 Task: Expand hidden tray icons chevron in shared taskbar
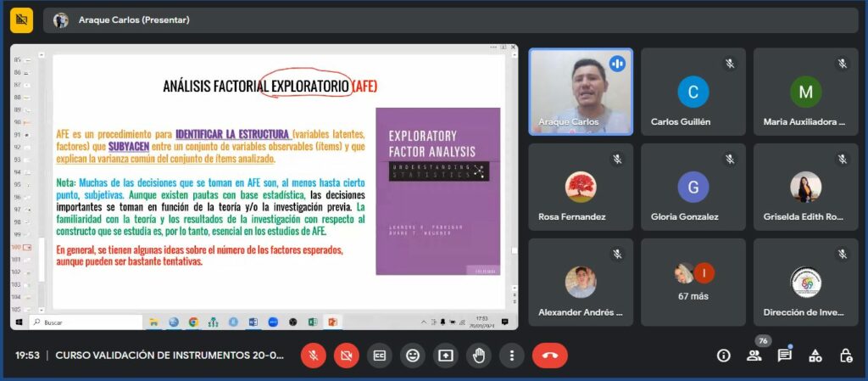pos(424,322)
